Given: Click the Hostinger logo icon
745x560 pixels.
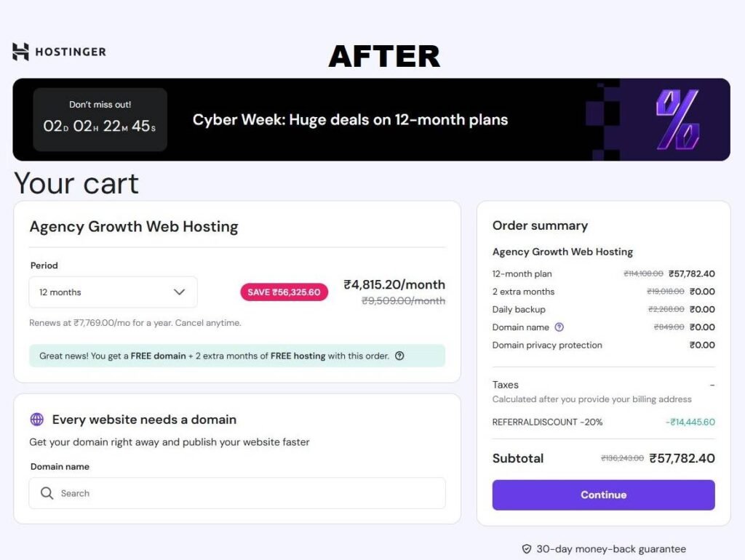Looking at the screenshot, I should [x=20, y=52].
